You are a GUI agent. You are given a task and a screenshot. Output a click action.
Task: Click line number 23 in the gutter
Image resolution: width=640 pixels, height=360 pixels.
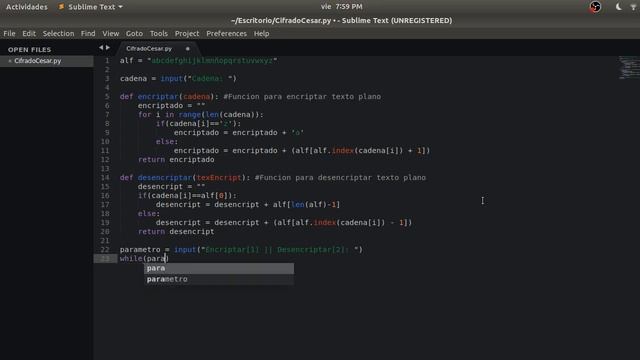105,258
